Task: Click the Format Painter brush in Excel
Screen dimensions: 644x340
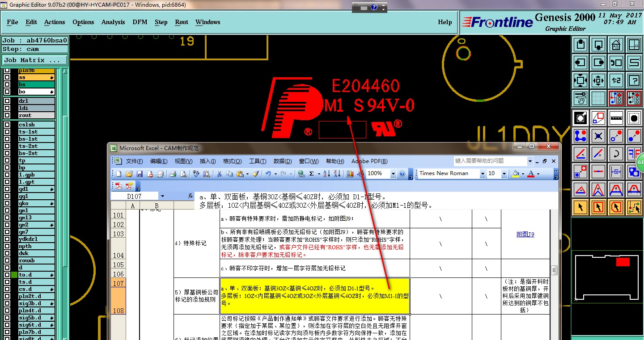Action: pyautogui.click(x=255, y=174)
